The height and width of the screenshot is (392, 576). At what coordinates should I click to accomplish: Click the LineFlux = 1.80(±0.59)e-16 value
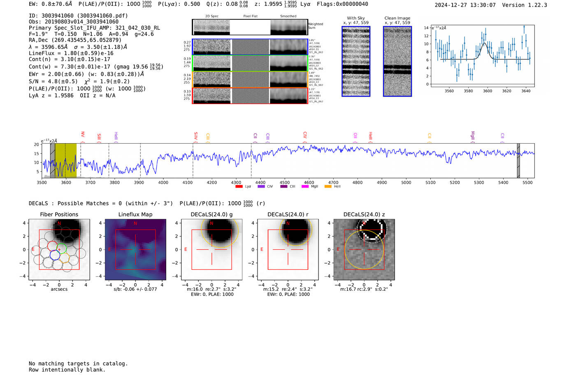[71, 53]
